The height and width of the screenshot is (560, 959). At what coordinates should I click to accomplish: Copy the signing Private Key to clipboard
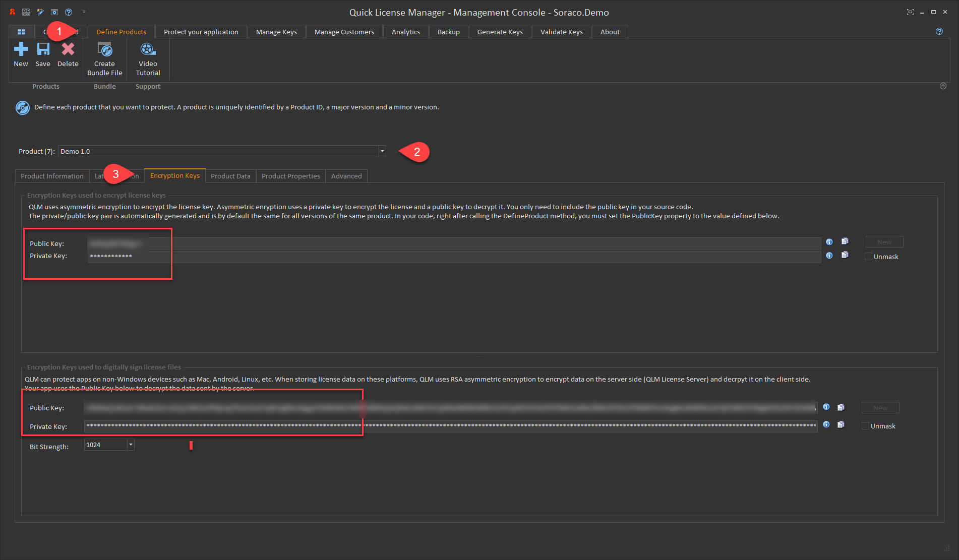[x=841, y=425]
